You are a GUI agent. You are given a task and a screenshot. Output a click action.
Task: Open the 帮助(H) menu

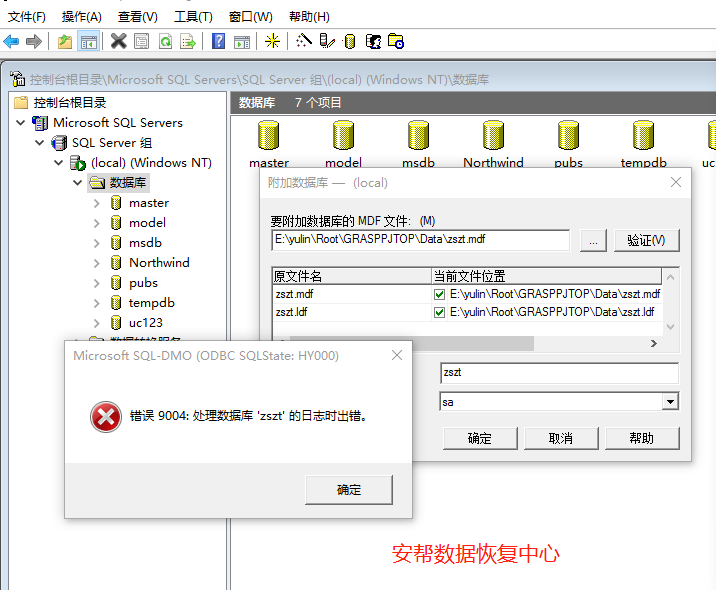[309, 17]
